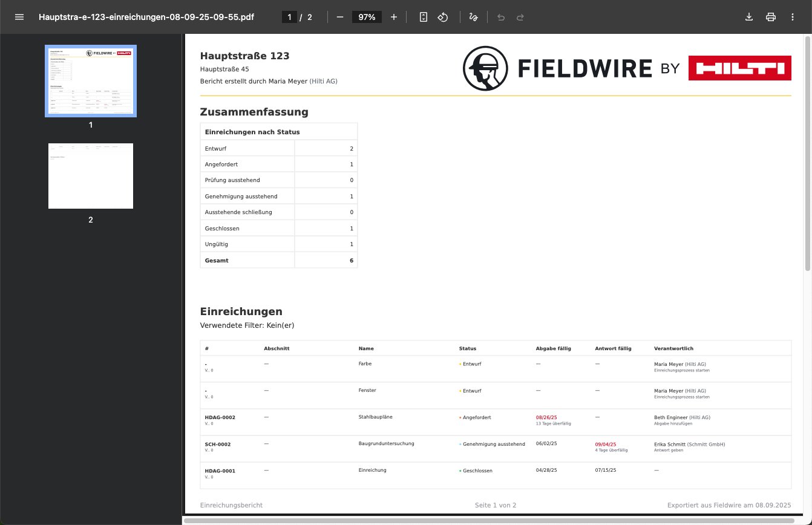Click the zoom out minus icon

pyautogui.click(x=340, y=17)
